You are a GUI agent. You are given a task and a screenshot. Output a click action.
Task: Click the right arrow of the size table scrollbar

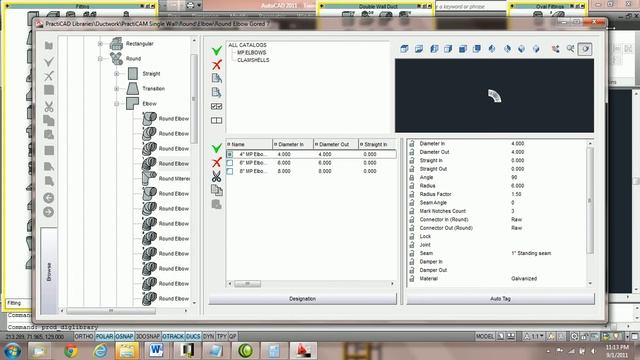pos(393,283)
